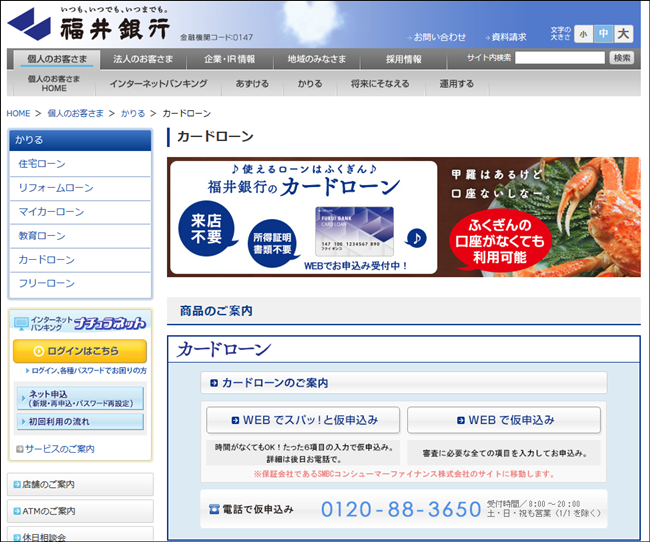Click the yellow ログインはこちら button

tap(80, 351)
